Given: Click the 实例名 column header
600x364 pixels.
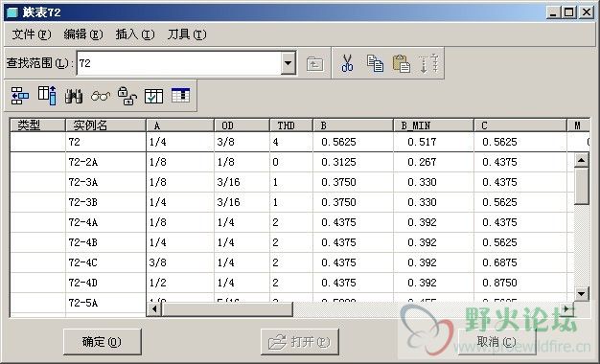Looking at the screenshot, I should [x=105, y=125].
